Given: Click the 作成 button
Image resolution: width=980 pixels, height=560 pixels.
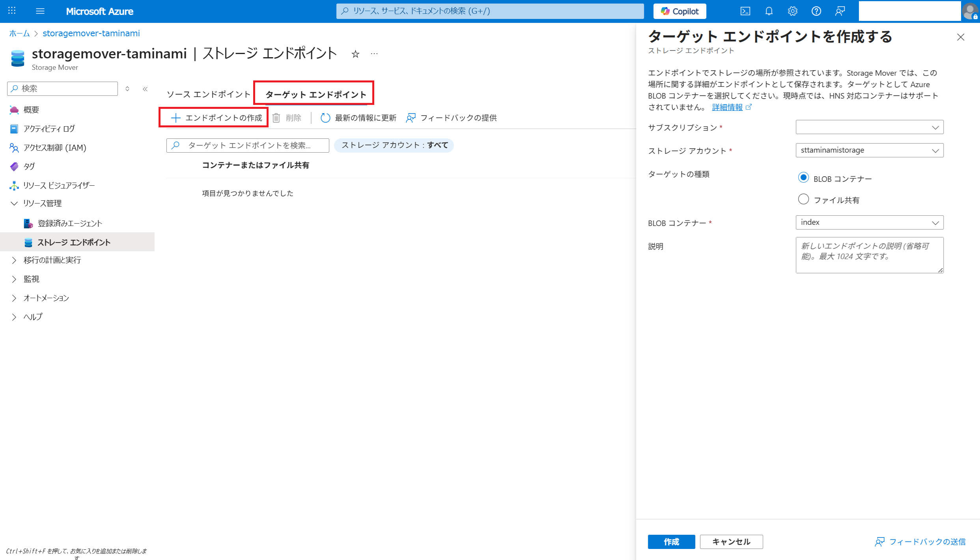Looking at the screenshot, I should coord(671,542).
